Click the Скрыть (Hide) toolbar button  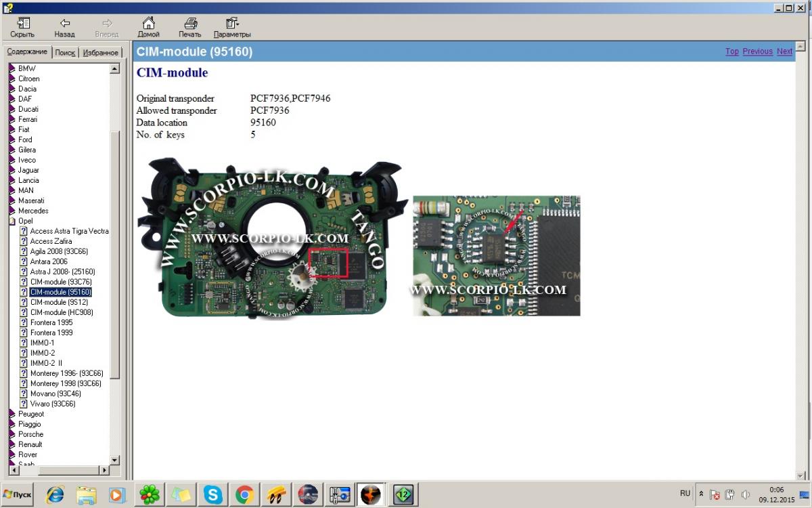[x=22, y=27]
